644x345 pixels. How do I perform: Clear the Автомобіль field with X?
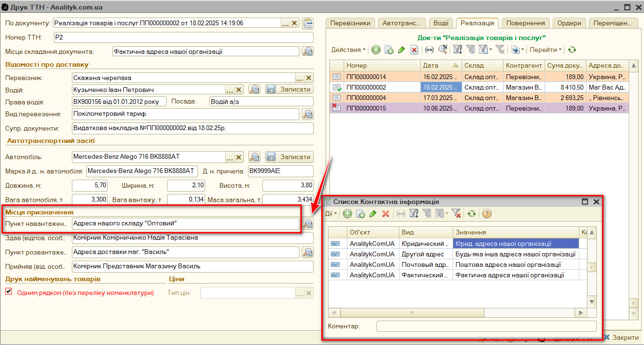pyautogui.click(x=239, y=157)
